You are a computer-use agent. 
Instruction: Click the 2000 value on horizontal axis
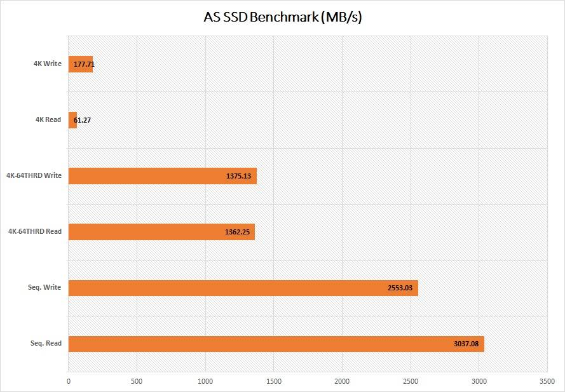[x=343, y=382]
